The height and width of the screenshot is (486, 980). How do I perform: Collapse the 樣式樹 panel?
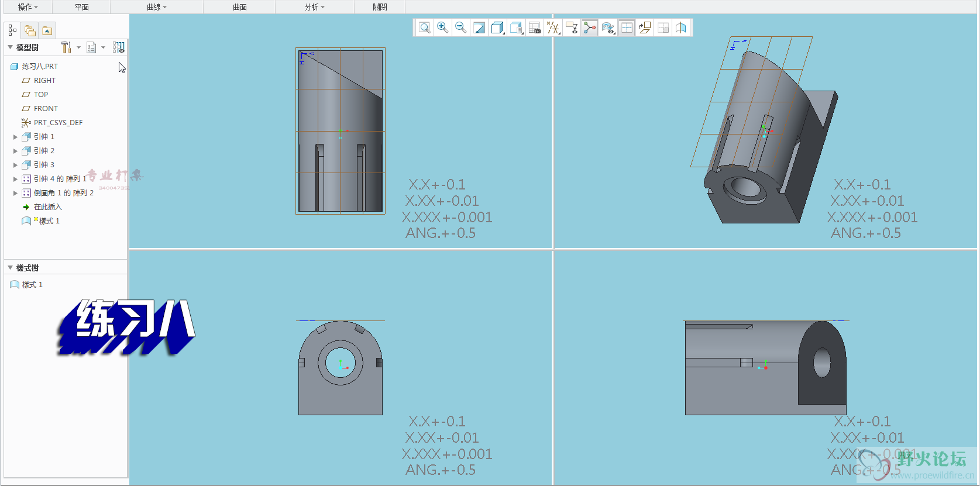pos(10,268)
